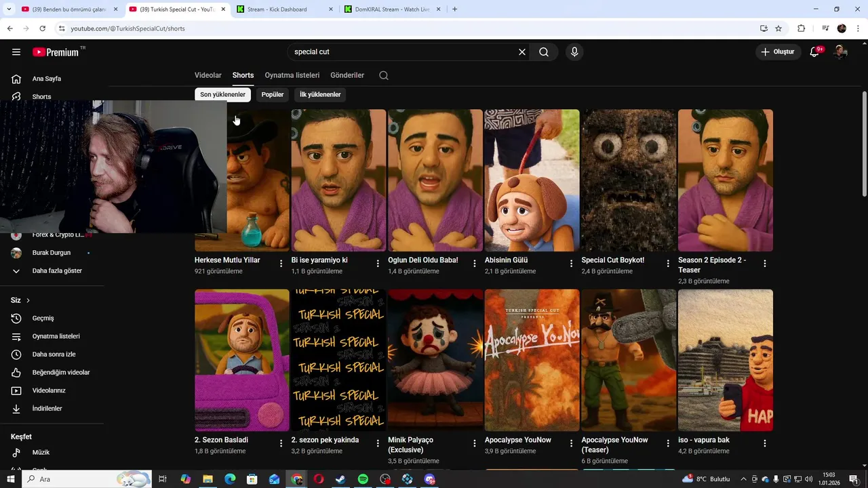Open the Videolar channel tab
The image size is (868, 488).
pos(208,75)
